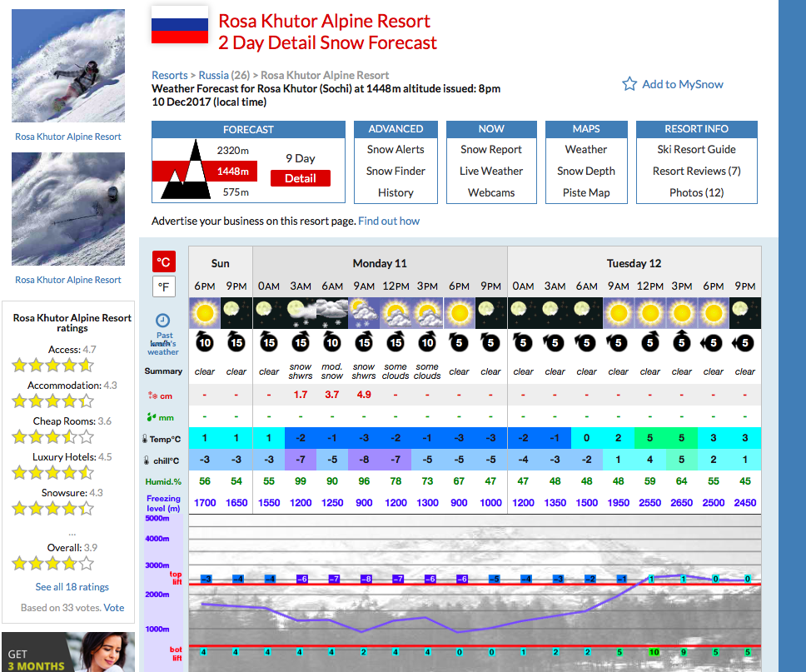
Task: Open Resort Reviews (7)
Action: coord(697,172)
